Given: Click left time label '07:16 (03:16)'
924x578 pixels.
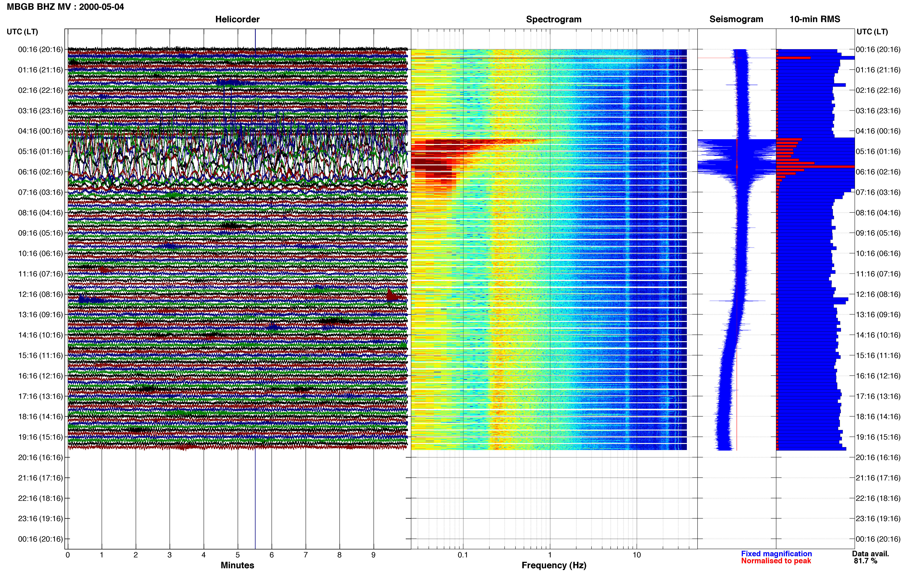Looking at the screenshot, I should pos(40,192).
